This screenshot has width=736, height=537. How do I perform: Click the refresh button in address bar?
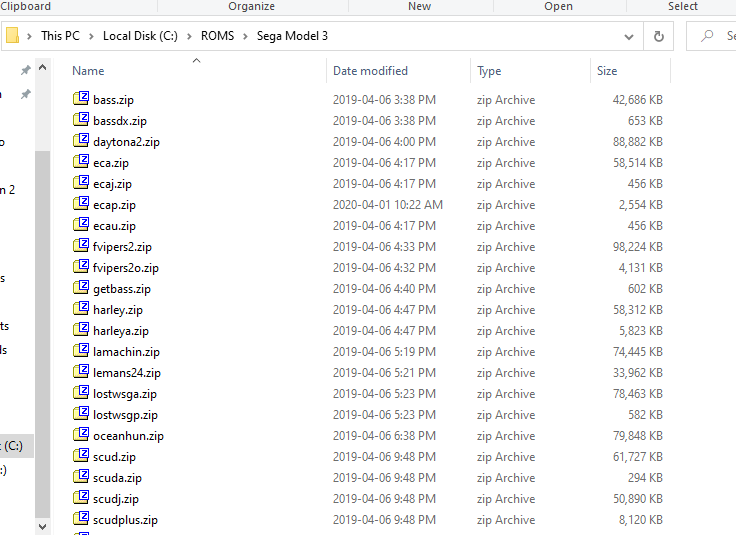pyautogui.click(x=659, y=36)
